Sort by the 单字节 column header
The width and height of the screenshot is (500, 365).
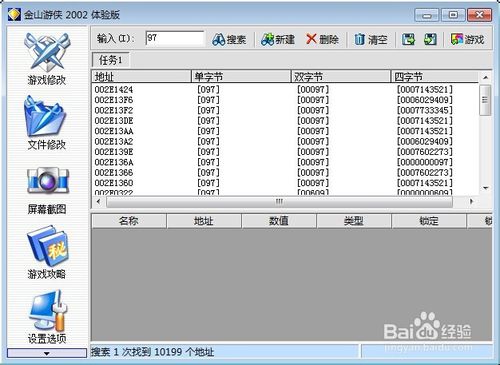pyautogui.click(x=241, y=77)
